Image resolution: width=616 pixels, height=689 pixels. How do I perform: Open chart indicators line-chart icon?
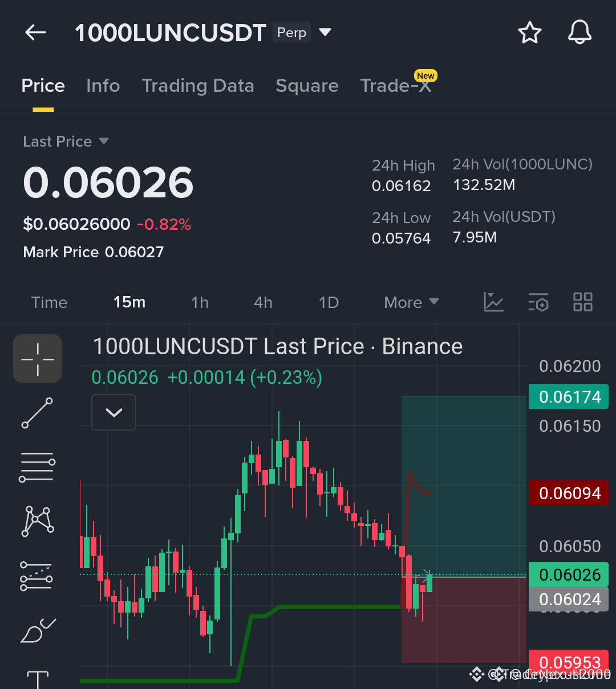pyautogui.click(x=493, y=302)
